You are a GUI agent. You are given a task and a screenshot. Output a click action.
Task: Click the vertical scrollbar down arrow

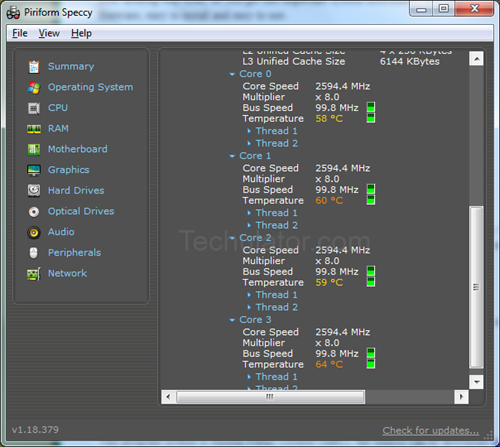coord(476,382)
